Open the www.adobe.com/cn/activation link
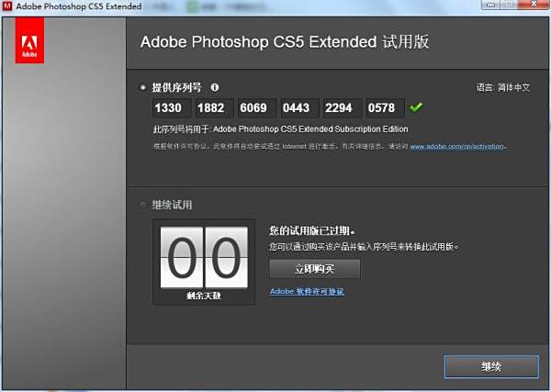 click(456, 147)
